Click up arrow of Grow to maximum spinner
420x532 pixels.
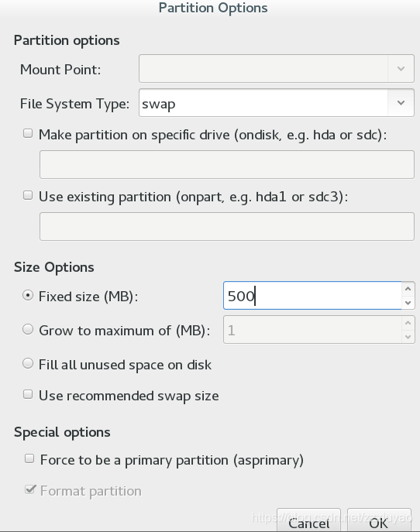[x=408, y=323]
